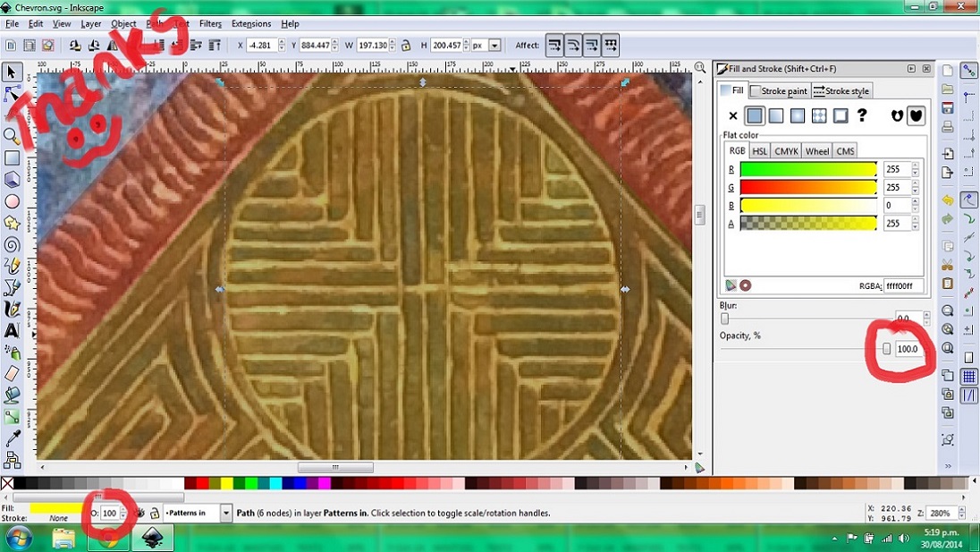Switch to the HSL color tab
The height and width of the screenshot is (552, 980).
tap(759, 151)
